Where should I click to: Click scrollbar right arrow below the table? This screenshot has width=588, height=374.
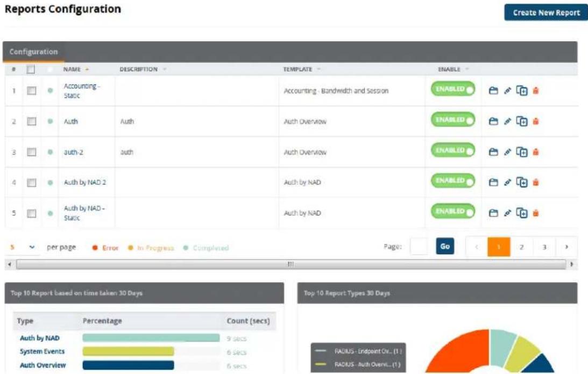(571, 264)
